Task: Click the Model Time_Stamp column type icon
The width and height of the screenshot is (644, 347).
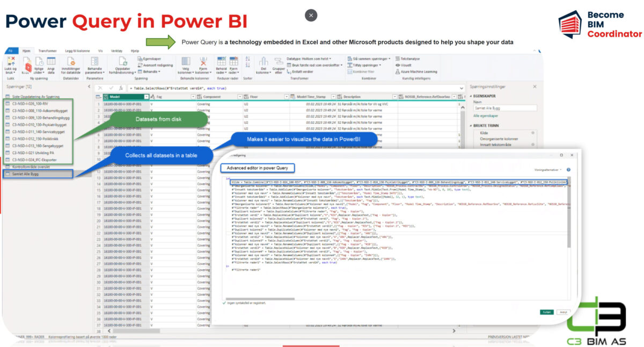Action: coord(293,97)
